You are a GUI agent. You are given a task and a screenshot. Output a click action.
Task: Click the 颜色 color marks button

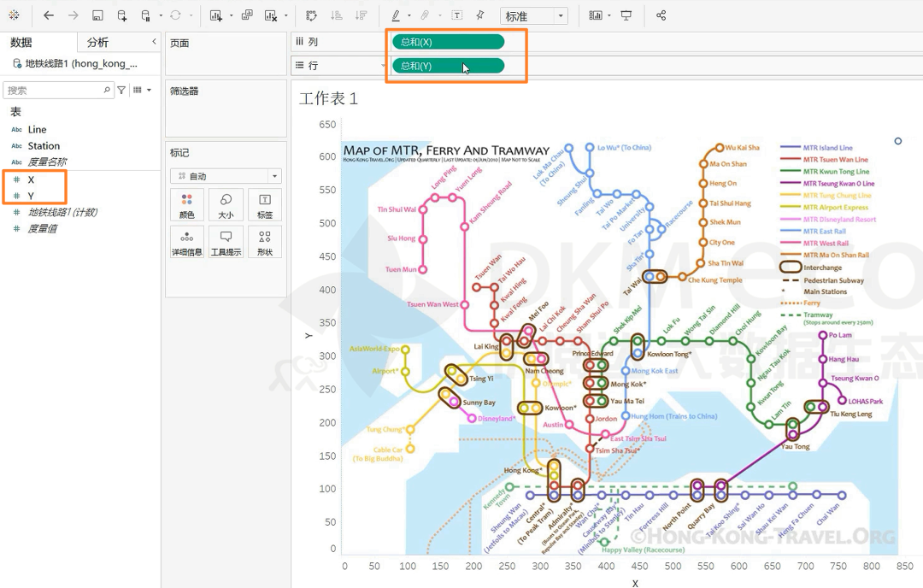click(187, 205)
